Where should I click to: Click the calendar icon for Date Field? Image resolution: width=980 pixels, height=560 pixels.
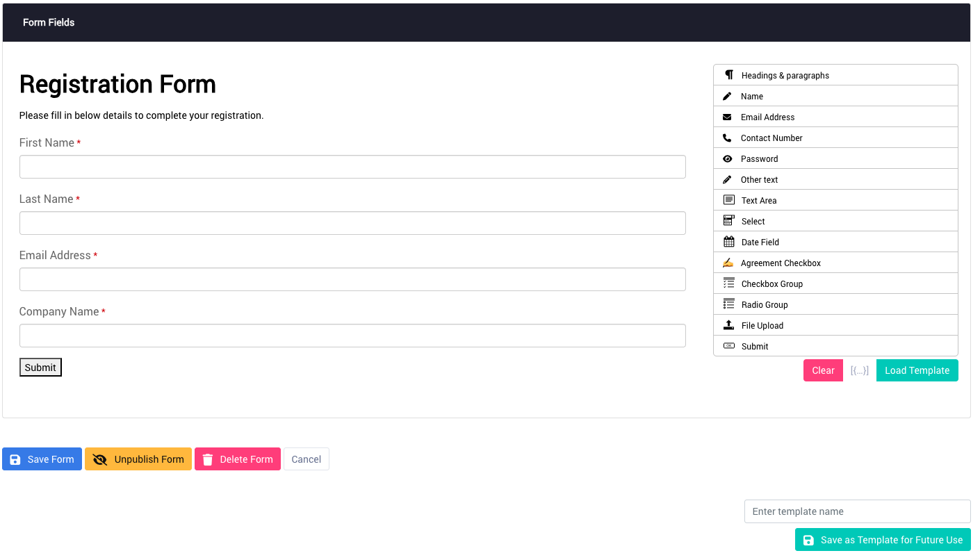coord(728,242)
